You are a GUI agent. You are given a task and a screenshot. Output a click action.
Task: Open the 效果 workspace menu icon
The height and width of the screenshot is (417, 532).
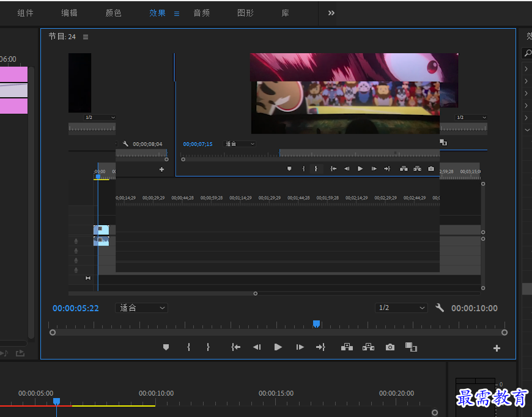tap(177, 13)
